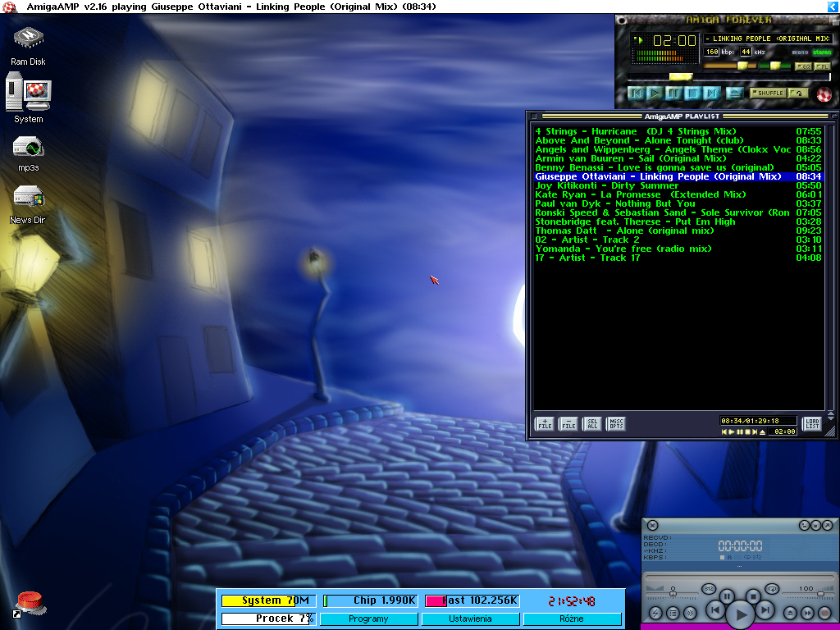This screenshot has height=630, width=840.
Task: Open the Różne menu button
Action: (x=572, y=619)
